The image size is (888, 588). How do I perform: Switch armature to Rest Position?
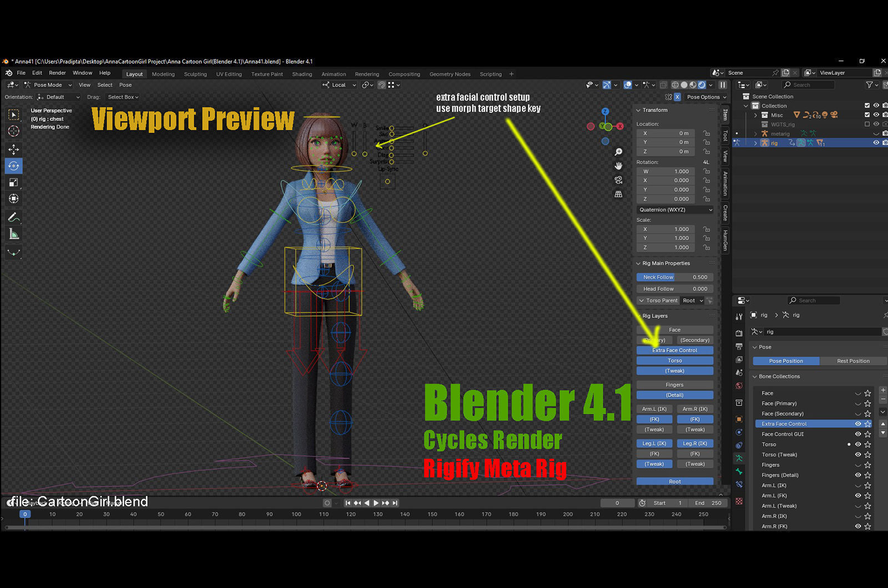(x=853, y=361)
